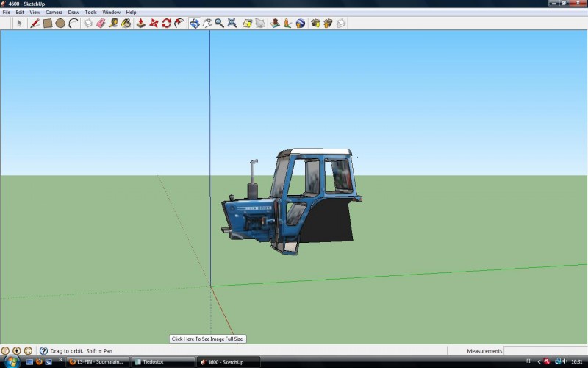588x368 pixels.
Task: Select the arrow Select tool
Action: [x=20, y=24]
